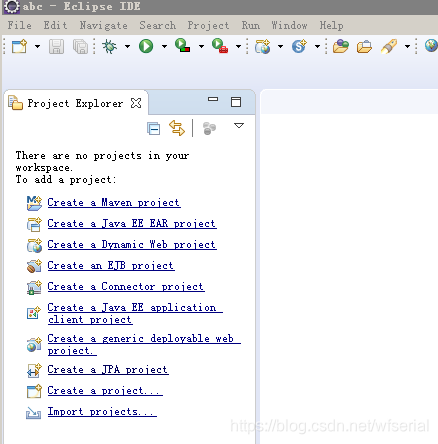The height and width of the screenshot is (444, 438).
Task: Click the Debug bug icon
Action: tap(110, 46)
